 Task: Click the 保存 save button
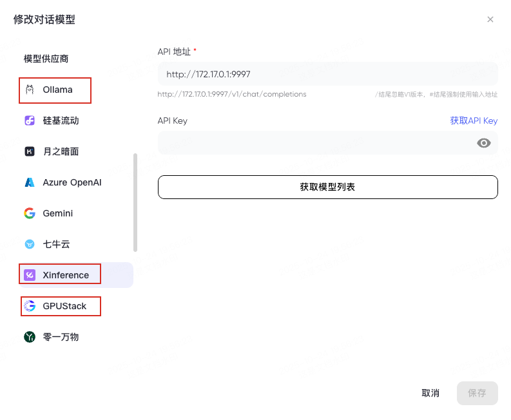(477, 393)
